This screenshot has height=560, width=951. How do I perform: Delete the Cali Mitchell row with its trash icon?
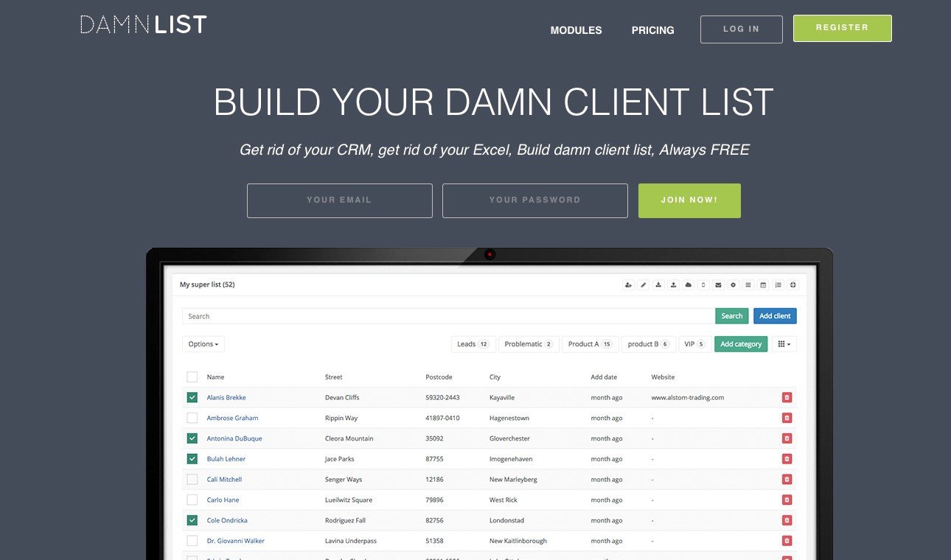[787, 479]
